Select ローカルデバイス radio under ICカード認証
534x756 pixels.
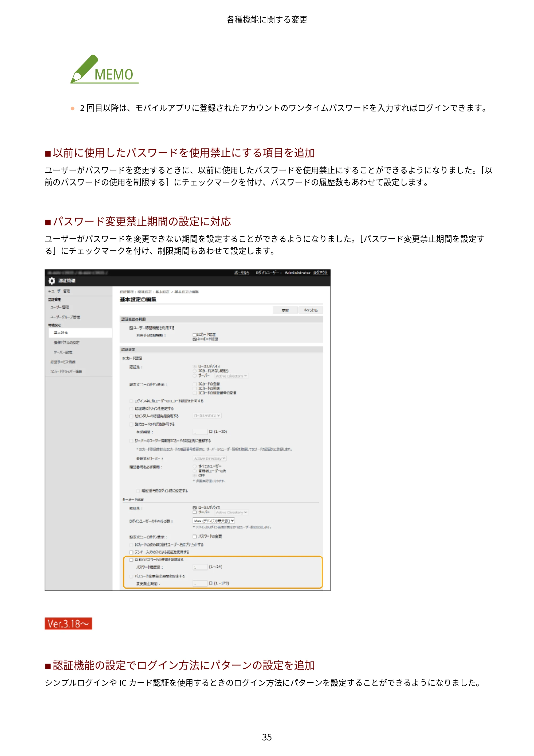tap(195, 366)
